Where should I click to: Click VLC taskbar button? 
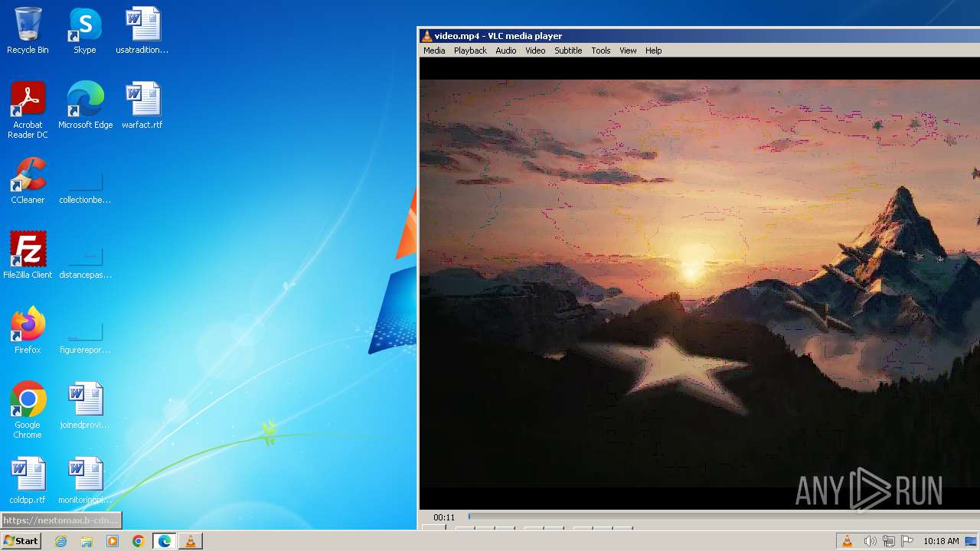point(191,541)
